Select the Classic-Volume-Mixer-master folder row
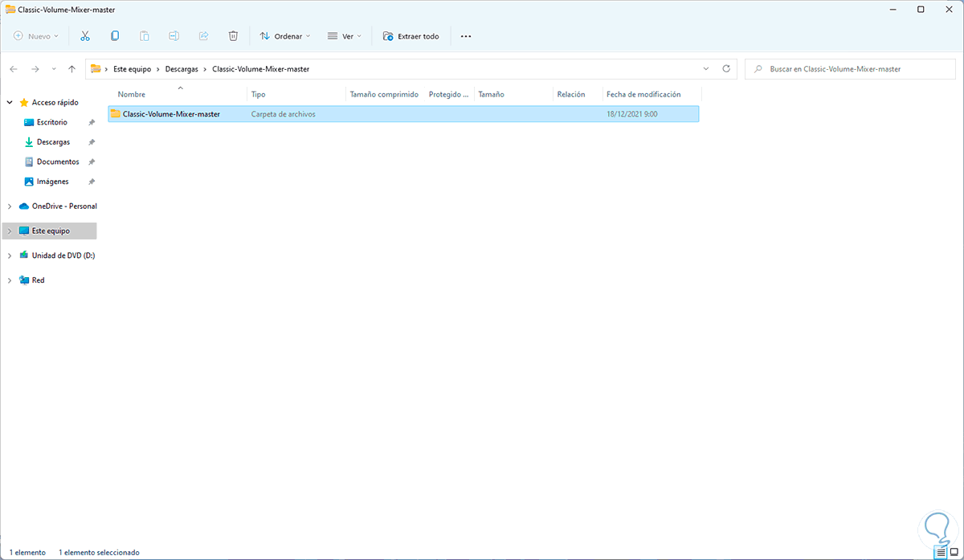This screenshot has width=964, height=560. pyautogui.click(x=403, y=114)
